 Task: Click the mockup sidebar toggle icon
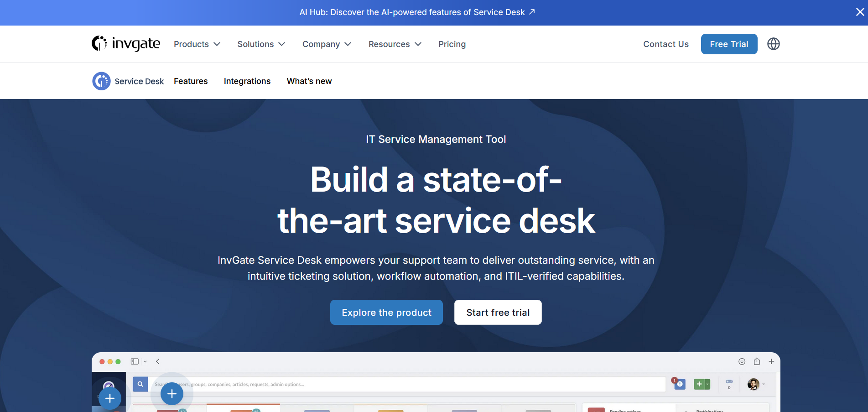(135, 361)
